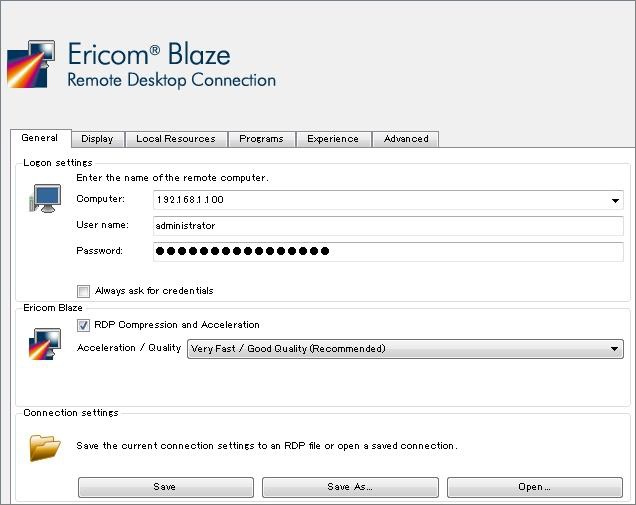This screenshot has width=636, height=505.
Task: Open the Advanced tab
Action: click(x=406, y=139)
